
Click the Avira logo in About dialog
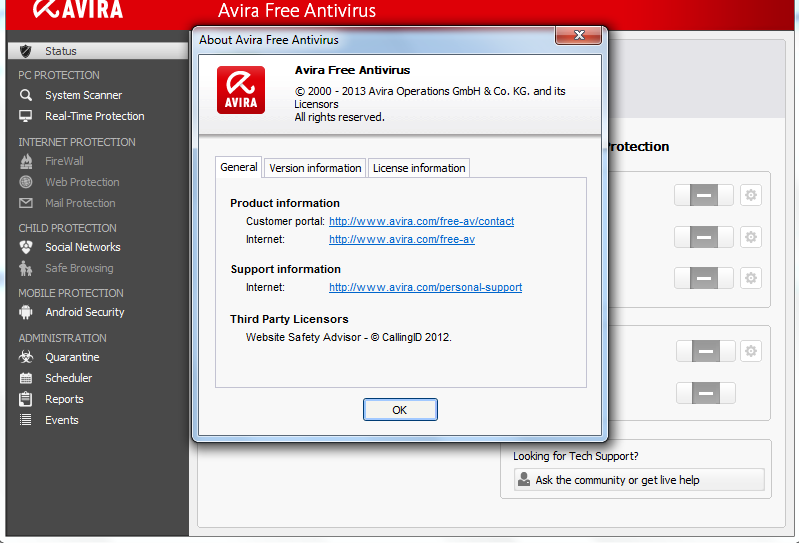point(241,90)
